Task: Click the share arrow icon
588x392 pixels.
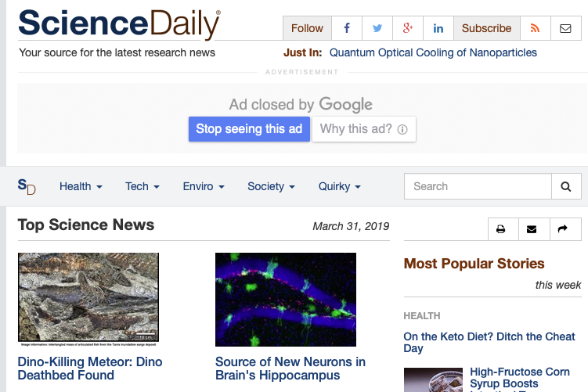Action: click(562, 229)
